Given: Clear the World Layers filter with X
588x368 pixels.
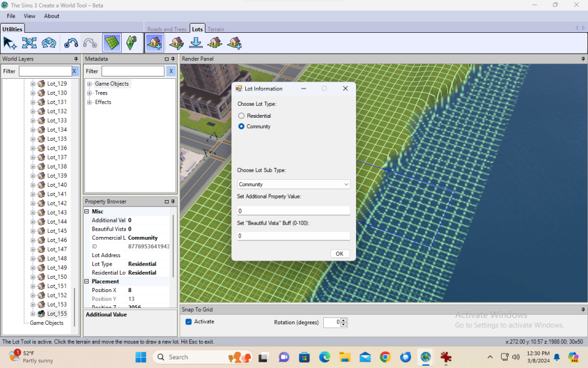Looking at the screenshot, I should pos(74,71).
